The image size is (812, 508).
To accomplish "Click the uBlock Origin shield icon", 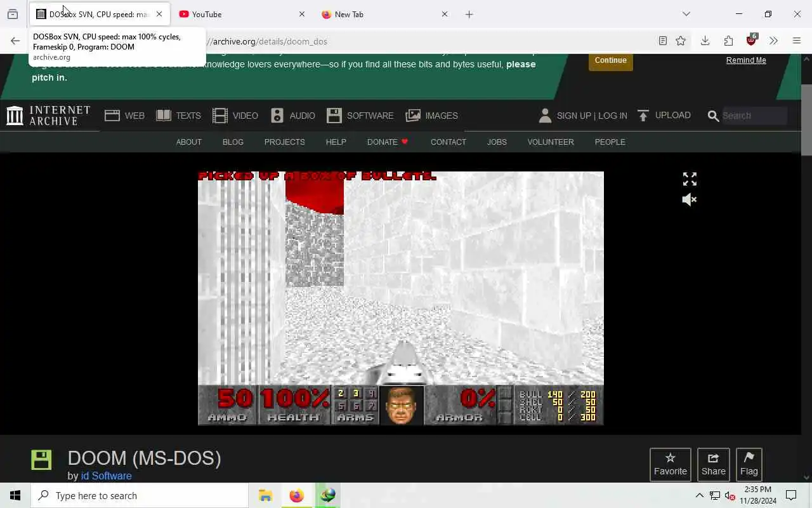I will (x=752, y=40).
